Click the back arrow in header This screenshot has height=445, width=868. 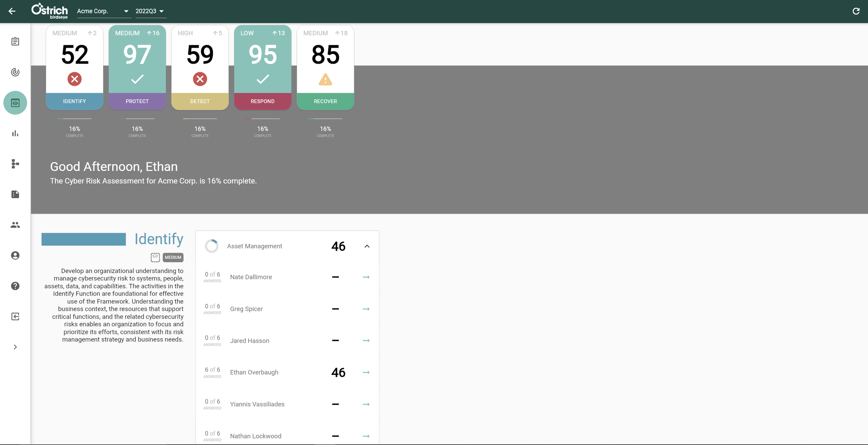point(12,11)
